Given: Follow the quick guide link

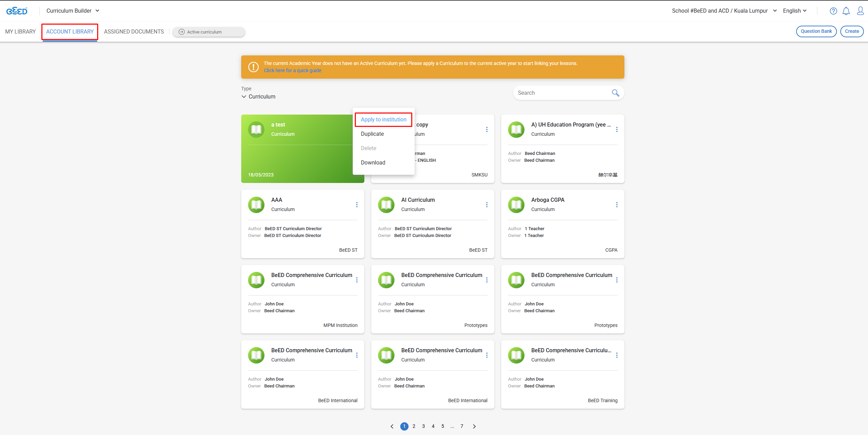Looking at the screenshot, I should 292,70.
